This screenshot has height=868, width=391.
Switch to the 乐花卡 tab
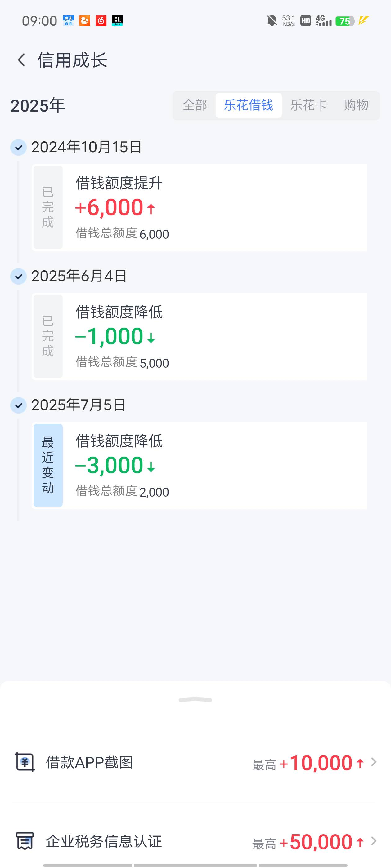point(309,105)
